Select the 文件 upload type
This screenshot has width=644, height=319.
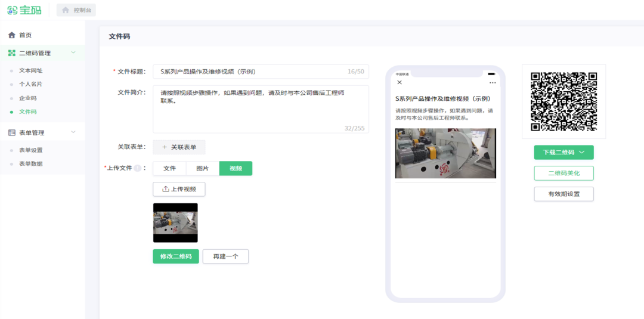pos(170,169)
